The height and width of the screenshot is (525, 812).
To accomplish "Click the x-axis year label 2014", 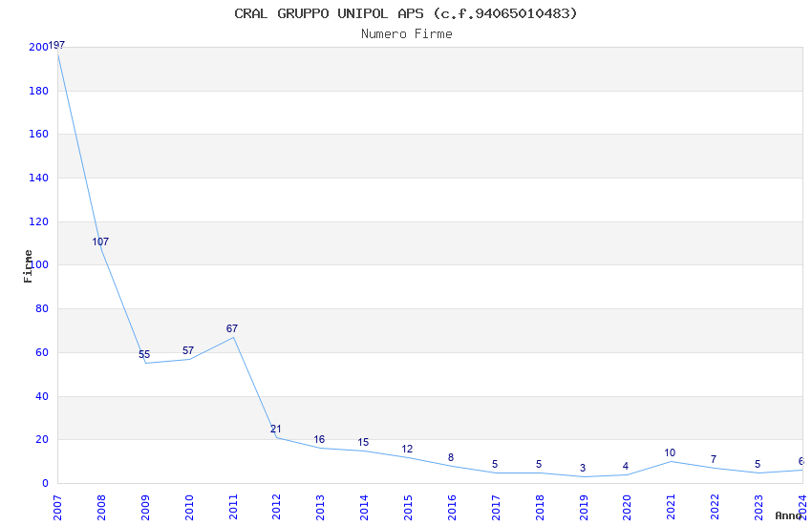I will (365, 508).
